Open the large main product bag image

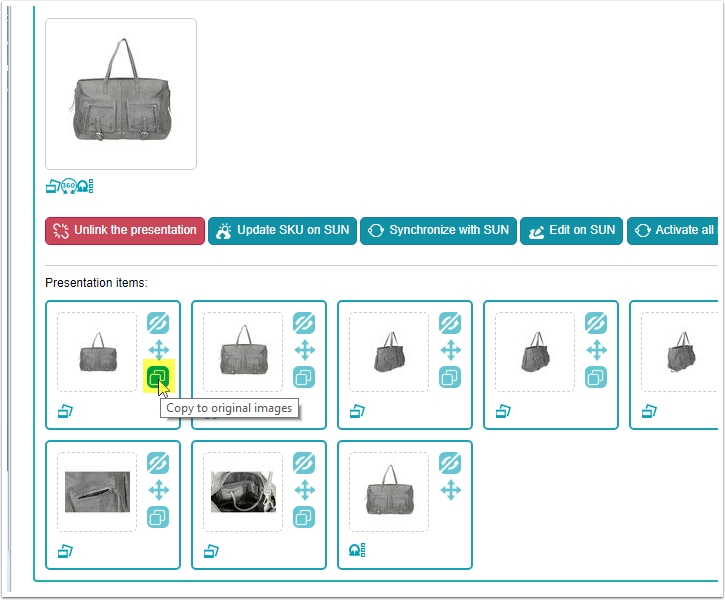click(121, 94)
